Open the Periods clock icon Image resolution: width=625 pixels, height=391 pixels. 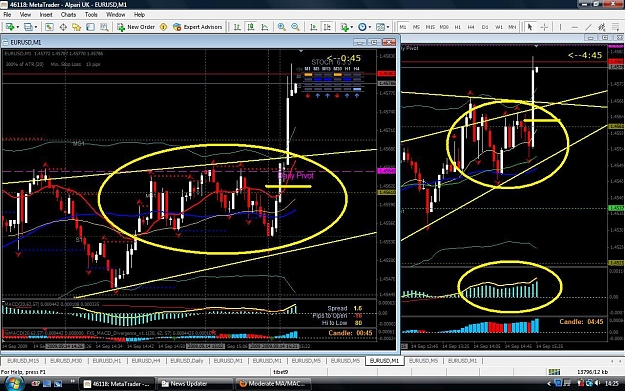coord(362,27)
